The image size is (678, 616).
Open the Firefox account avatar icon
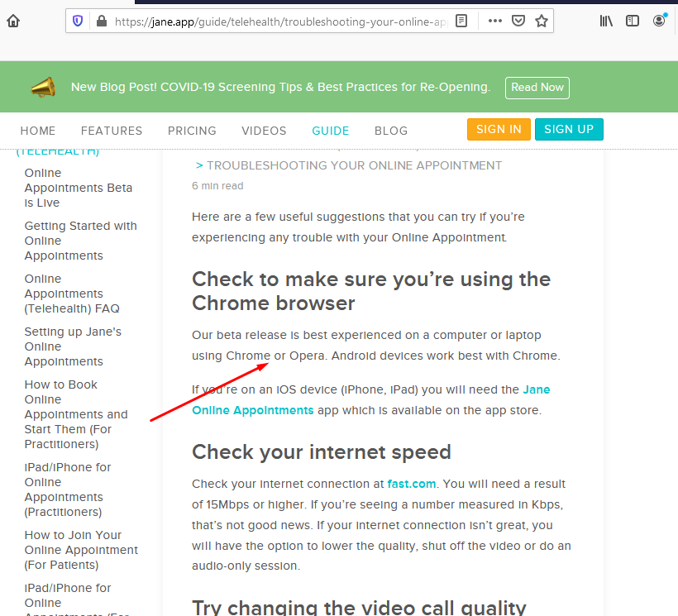(659, 21)
